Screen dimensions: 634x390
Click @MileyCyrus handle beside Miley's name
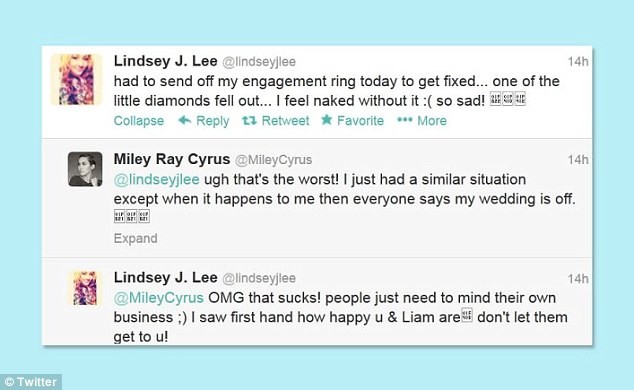[x=273, y=160]
